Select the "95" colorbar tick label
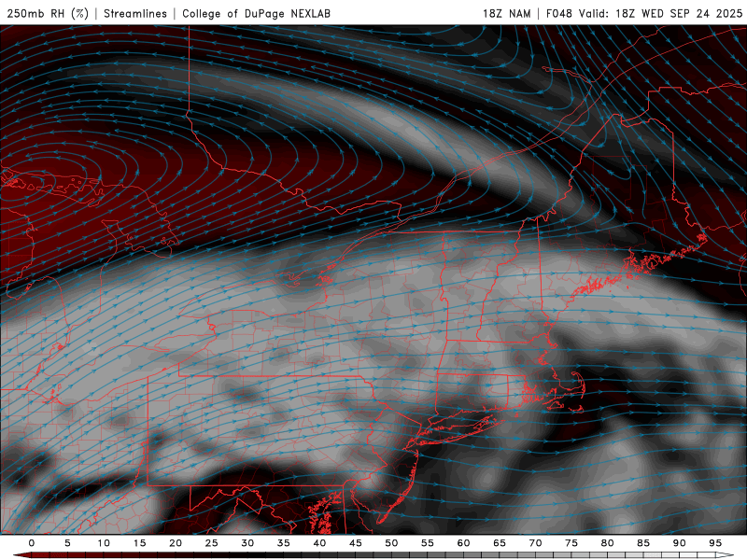 click(x=715, y=543)
